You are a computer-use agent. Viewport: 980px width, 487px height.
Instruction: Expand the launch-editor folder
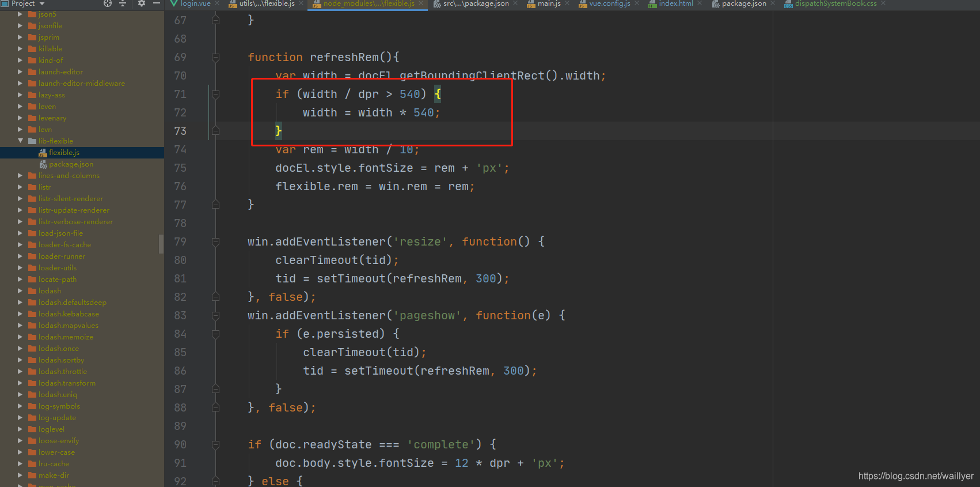pos(20,72)
